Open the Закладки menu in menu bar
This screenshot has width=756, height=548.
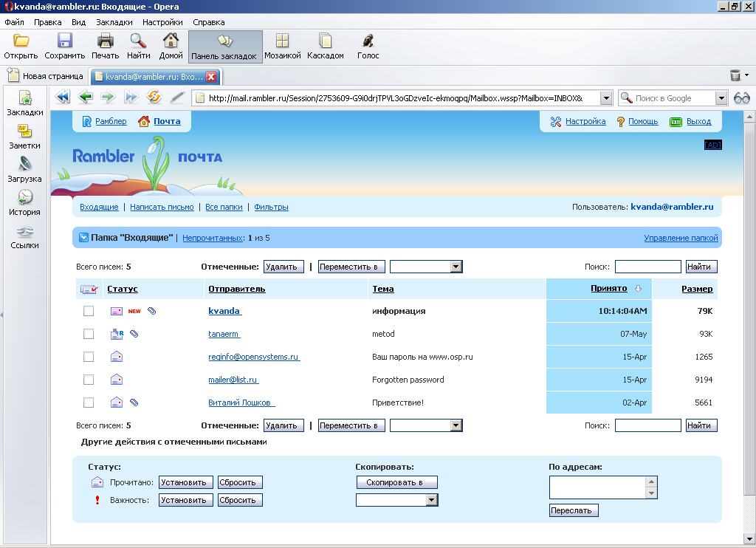pyautogui.click(x=114, y=22)
